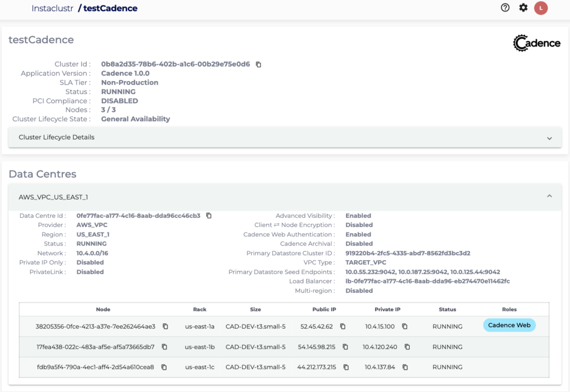Screen dimensions: 570x392
Task: Copy the Data Centre Id
Action: coord(209,215)
